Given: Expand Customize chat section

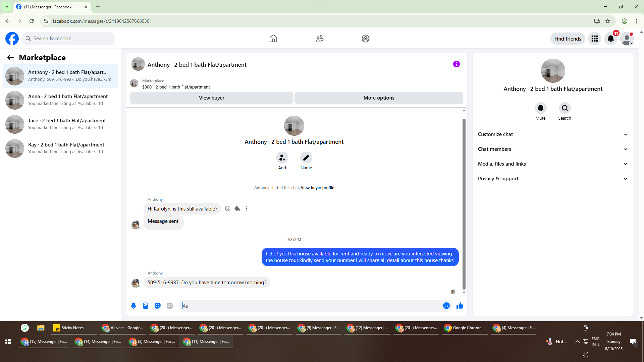Looking at the screenshot, I should [x=552, y=134].
